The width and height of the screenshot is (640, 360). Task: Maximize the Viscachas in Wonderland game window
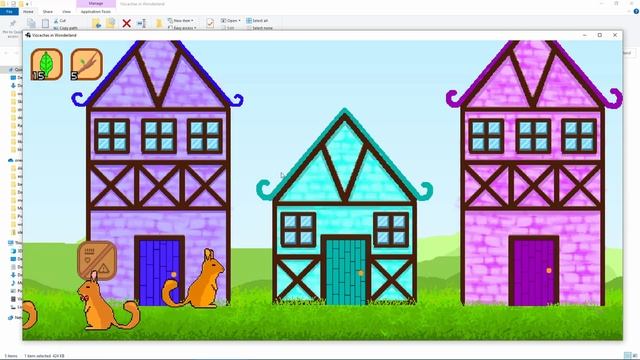pos(600,35)
